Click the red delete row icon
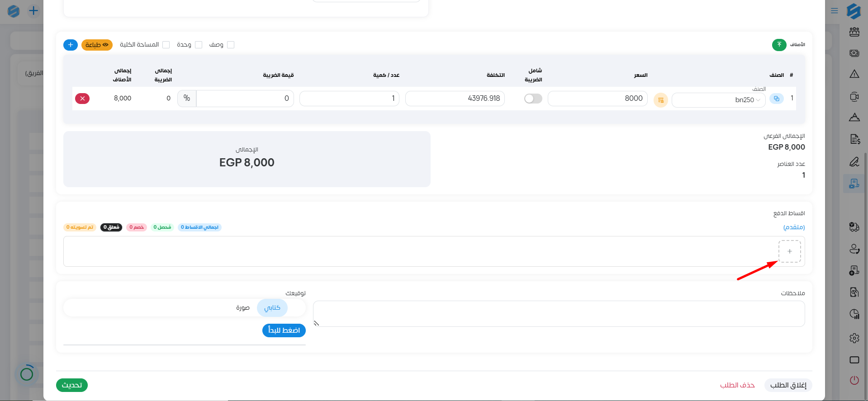868x401 pixels. pos(82,99)
